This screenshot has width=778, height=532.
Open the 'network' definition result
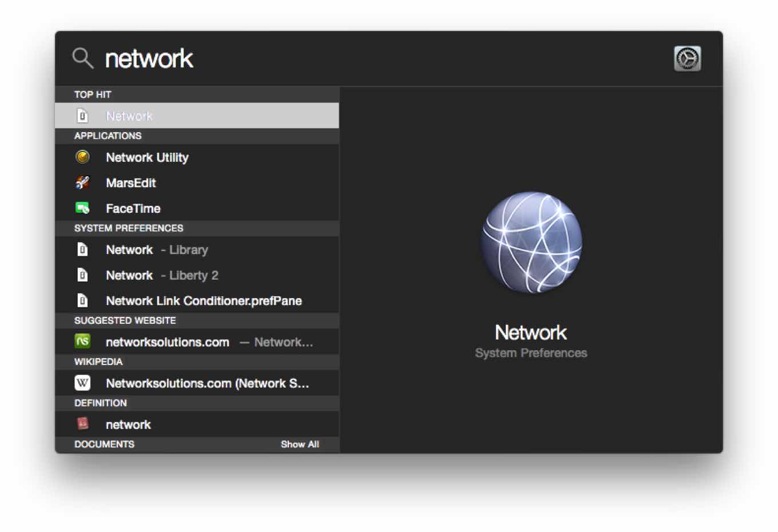(x=197, y=424)
